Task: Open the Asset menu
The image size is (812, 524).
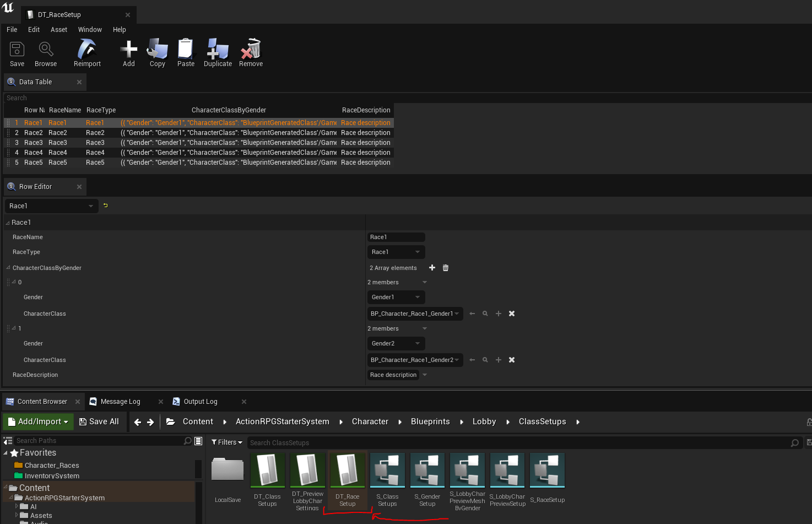Action: 58,30
